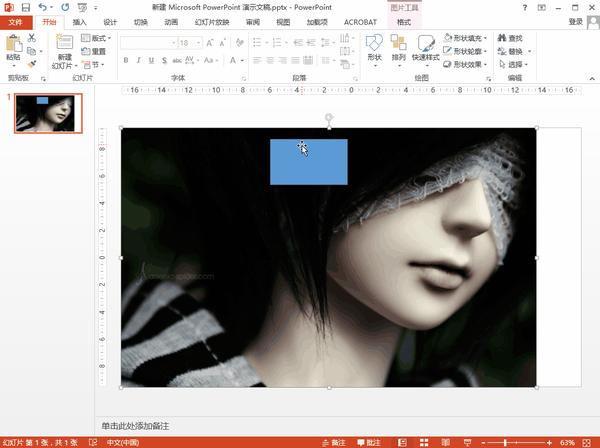Viewport: 600px width, 448px height.
Task: Toggle Underline formatting
Action: click(152, 60)
